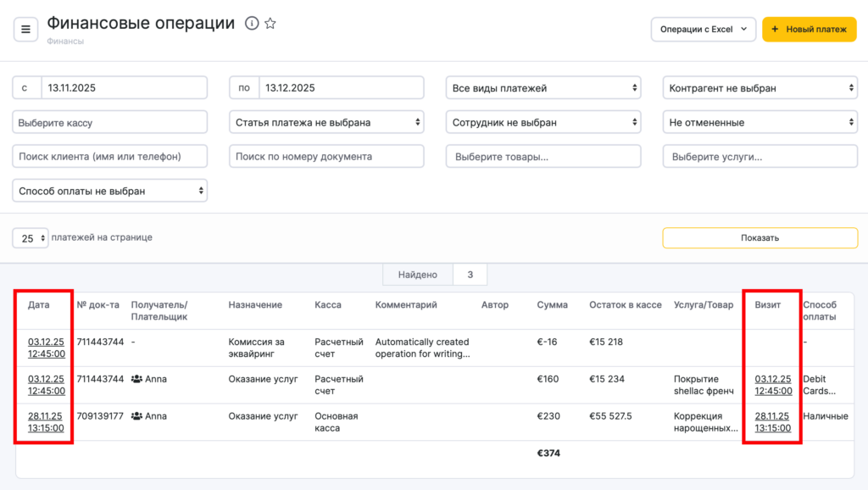Click the info icon beside page title
Viewport: 868px width, 490px height.
[252, 24]
